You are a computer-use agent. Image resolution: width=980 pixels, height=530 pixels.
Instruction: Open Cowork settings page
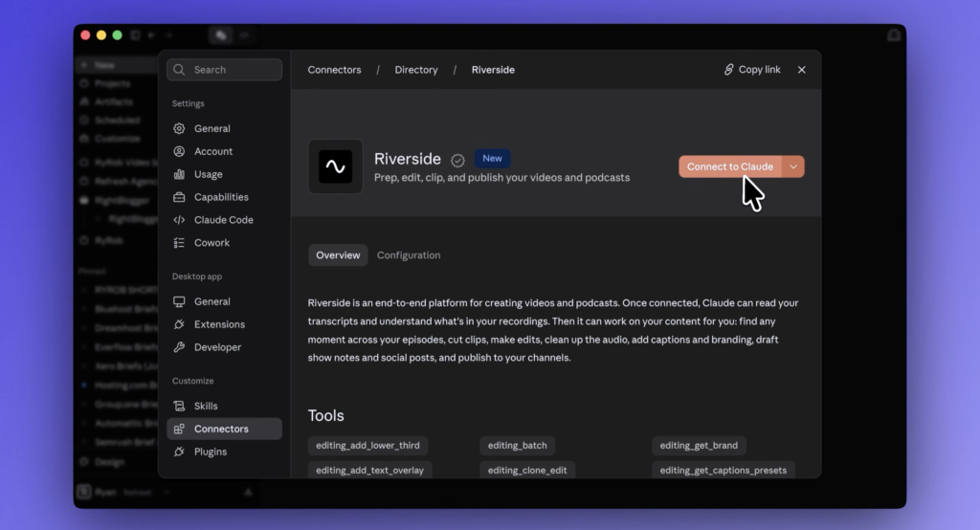pyautogui.click(x=224, y=242)
